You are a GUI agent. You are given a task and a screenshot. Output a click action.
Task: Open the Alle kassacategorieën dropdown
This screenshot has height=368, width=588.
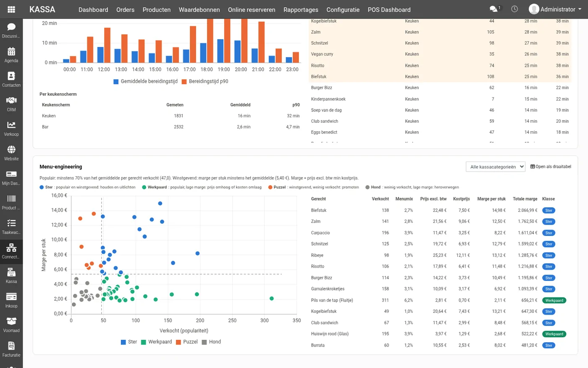pyautogui.click(x=496, y=167)
